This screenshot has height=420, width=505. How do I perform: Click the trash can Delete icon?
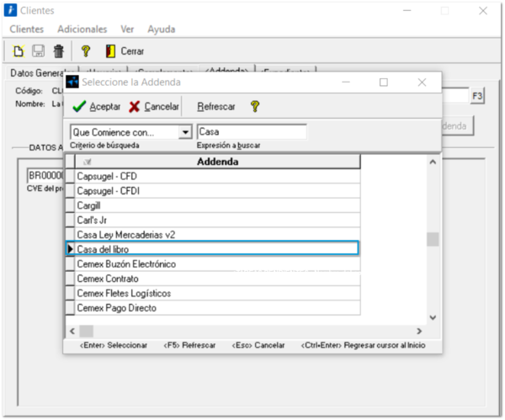tap(59, 51)
